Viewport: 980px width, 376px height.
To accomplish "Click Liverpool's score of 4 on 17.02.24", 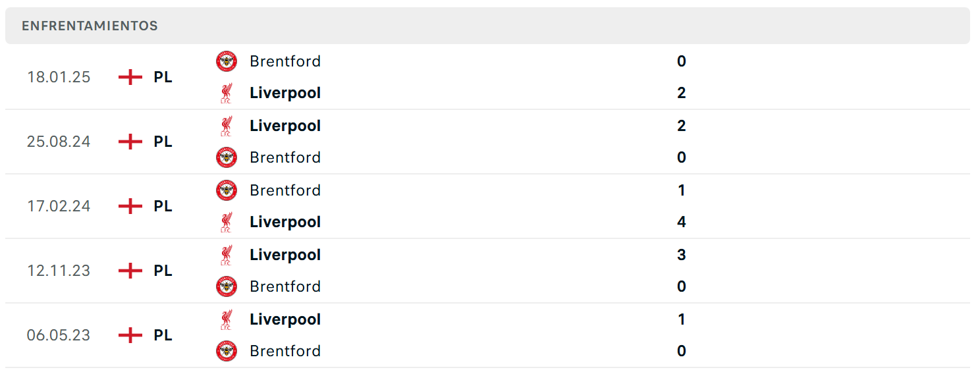I will point(682,222).
